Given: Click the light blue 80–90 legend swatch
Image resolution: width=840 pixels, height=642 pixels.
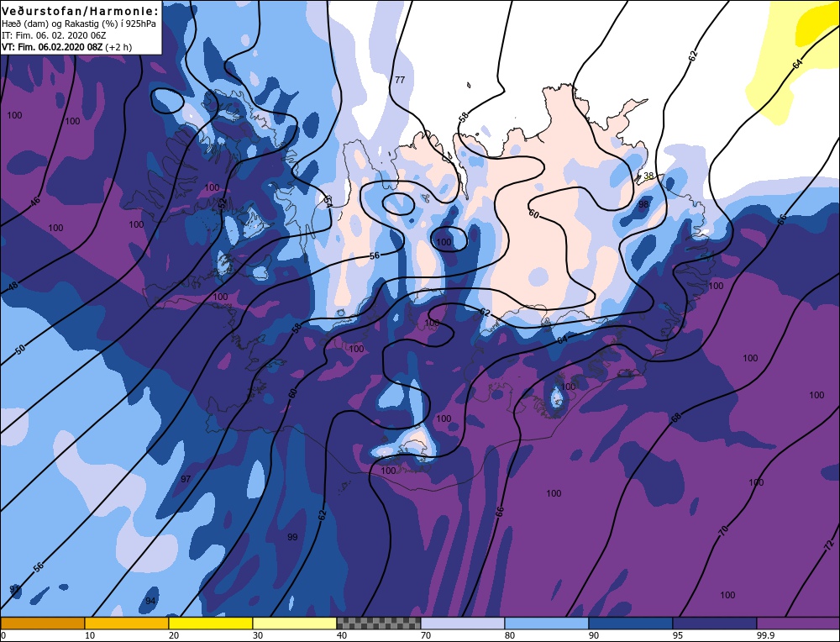Looking at the screenshot, I should 547,624.
